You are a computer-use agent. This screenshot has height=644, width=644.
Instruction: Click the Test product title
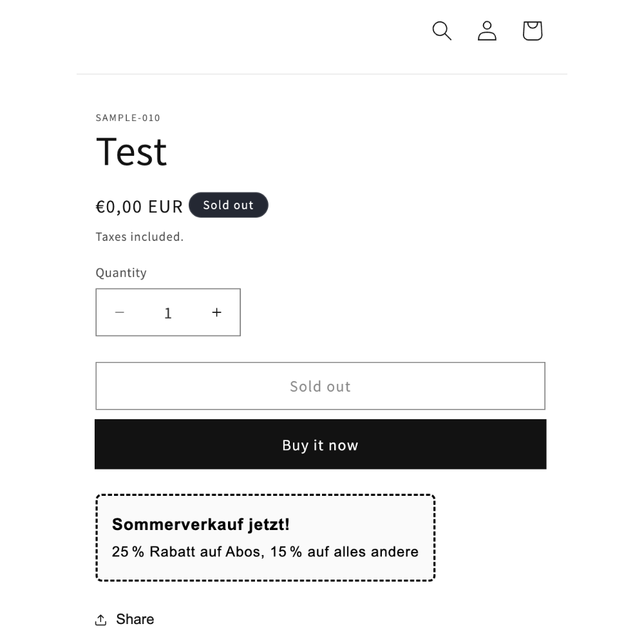(x=131, y=152)
